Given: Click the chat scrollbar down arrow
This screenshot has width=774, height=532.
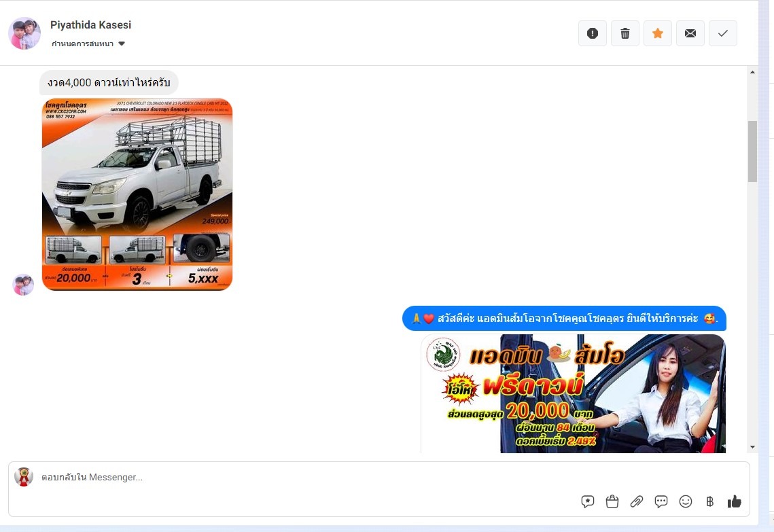Looking at the screenshot, I should [x=752, y=447].
